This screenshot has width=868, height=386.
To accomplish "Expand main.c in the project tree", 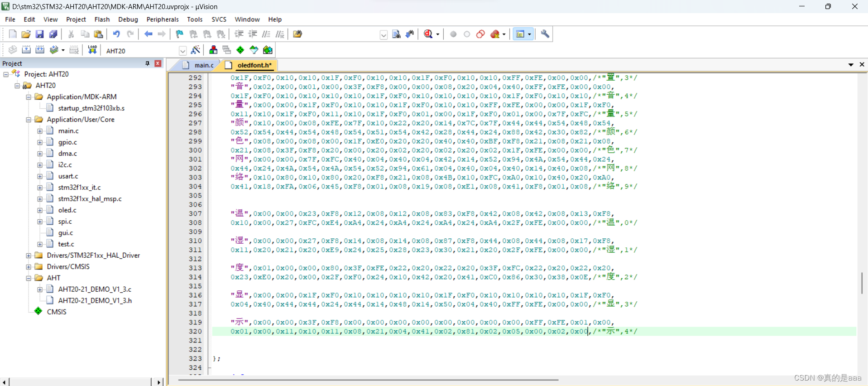I will pos(40,131).
